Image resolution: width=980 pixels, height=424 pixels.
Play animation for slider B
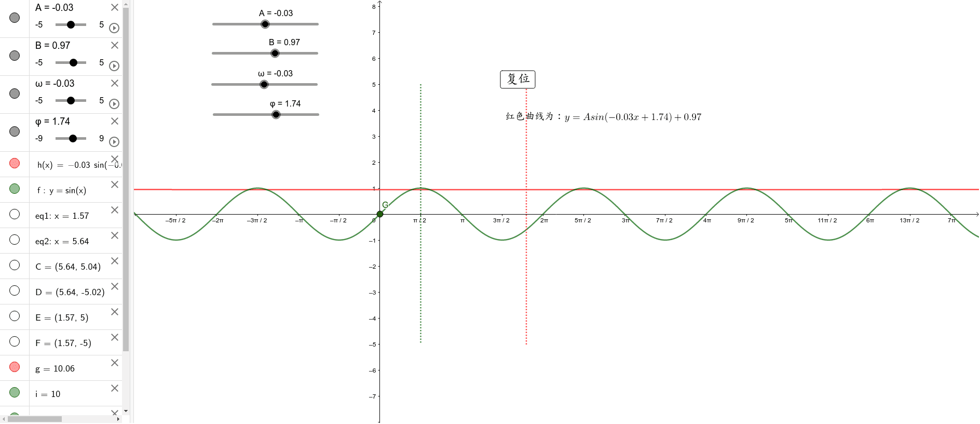coord(114,66)
